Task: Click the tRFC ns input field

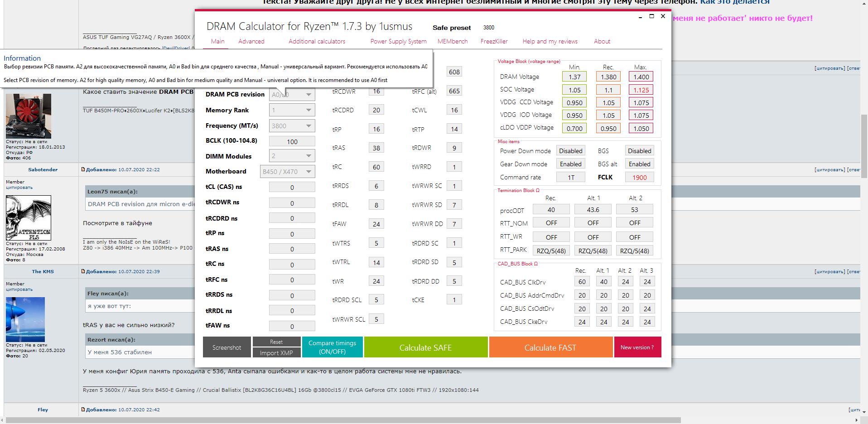Action: 292,279
